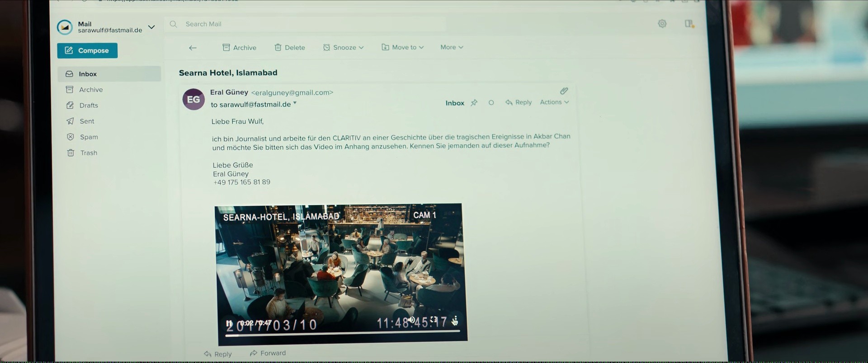Delete this message

click(x=290, y=47)
